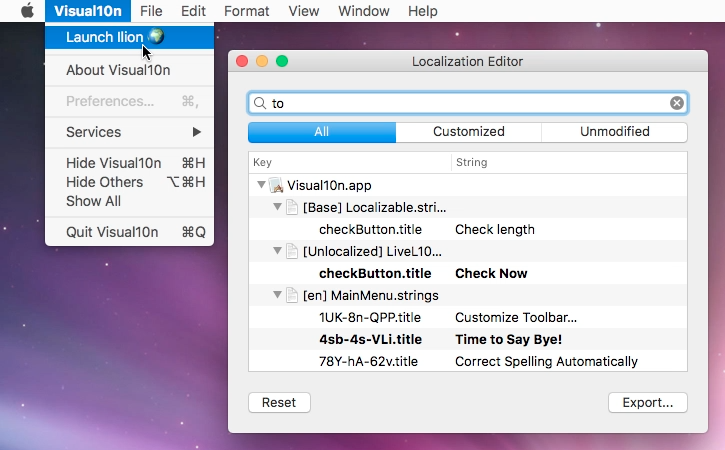Click the string 'Check length'
This screenshot has height=450, width=725.
point(495,229)
